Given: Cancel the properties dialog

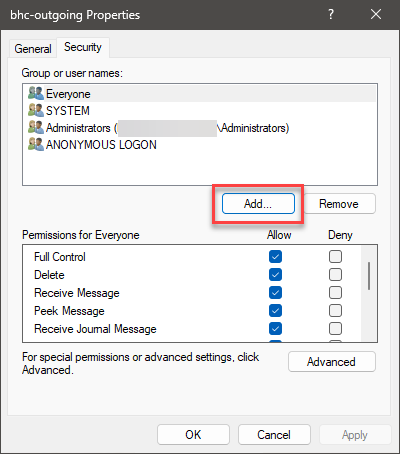Looking at the screenshot, I should [x=274, y=435].
